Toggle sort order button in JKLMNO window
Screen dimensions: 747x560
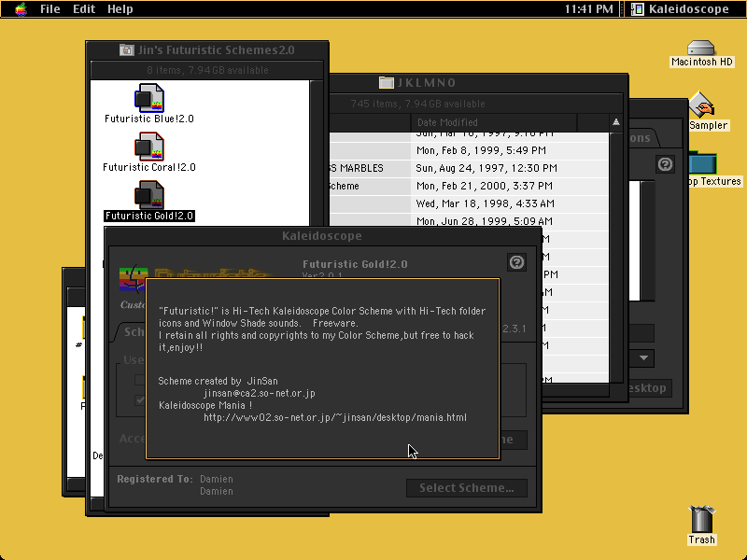pos(616,122)
